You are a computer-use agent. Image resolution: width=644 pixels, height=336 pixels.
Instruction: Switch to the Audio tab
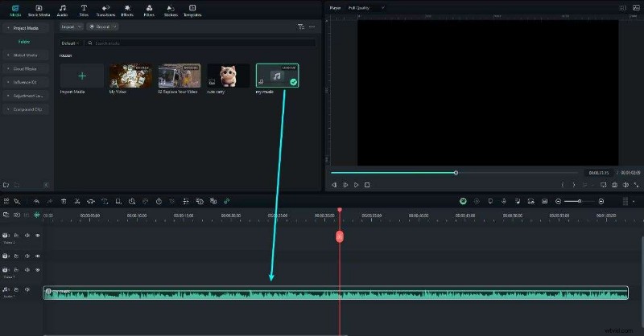63,10
